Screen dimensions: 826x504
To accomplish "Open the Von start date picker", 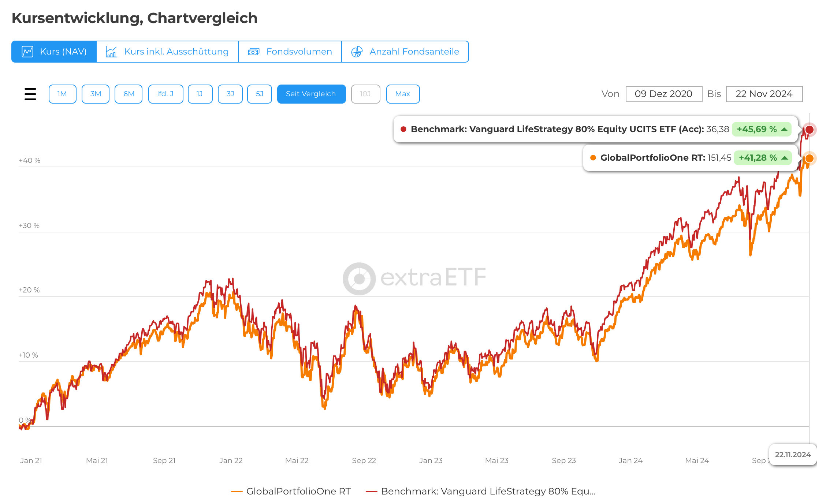I will tap(663, 94).
